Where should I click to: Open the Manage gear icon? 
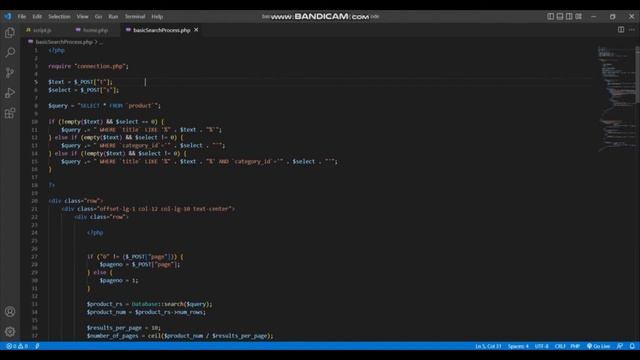click(x=10, y=331)
